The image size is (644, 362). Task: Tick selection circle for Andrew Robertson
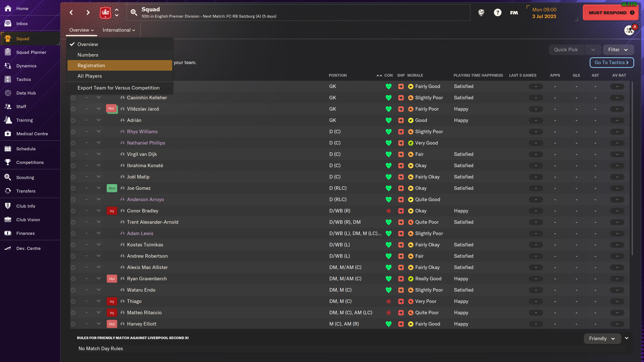tap(73, 256)
